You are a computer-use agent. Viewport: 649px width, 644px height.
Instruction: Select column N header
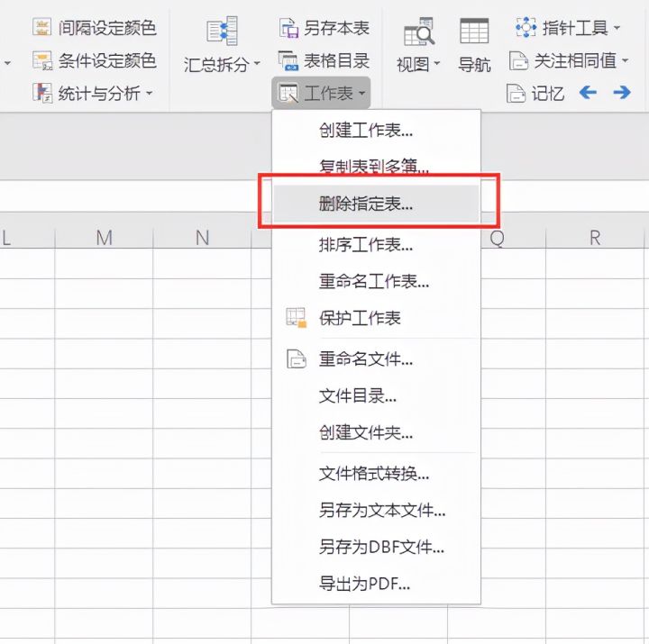(x=202, y=238)
